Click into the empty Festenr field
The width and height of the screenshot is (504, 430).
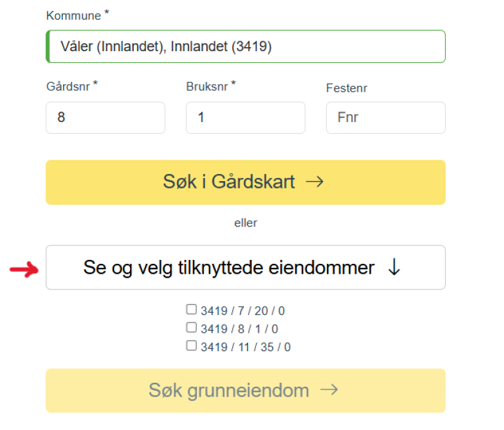tap(385, 118)
